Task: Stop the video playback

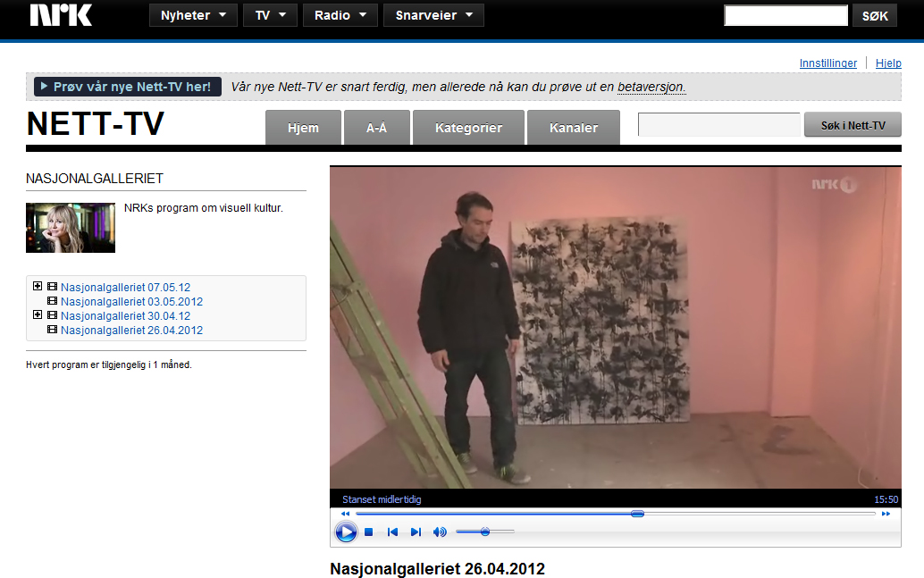Action: [369, 532]
